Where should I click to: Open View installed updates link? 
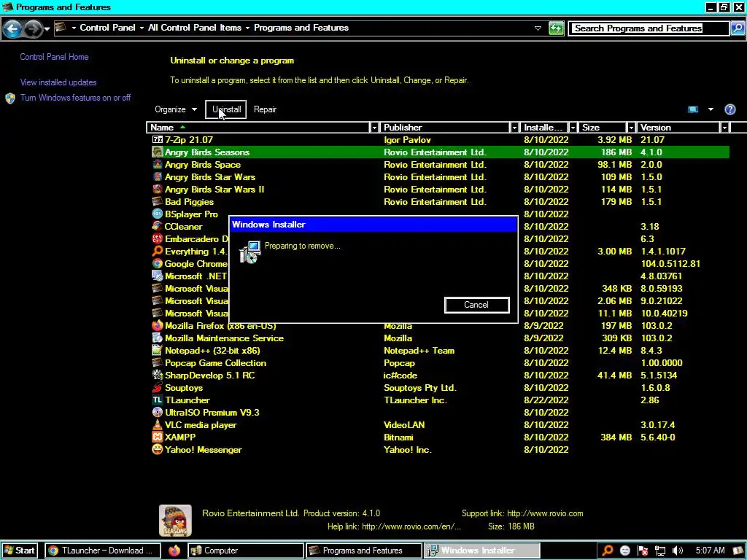pyautogui.click(x=58, y=82)
